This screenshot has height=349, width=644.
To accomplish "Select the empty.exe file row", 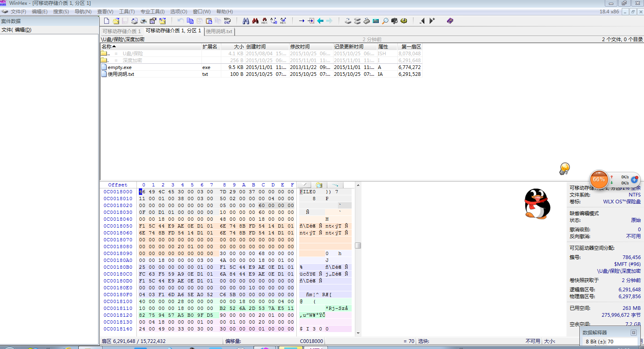I will pyautogui.click(x=120, y=67).
